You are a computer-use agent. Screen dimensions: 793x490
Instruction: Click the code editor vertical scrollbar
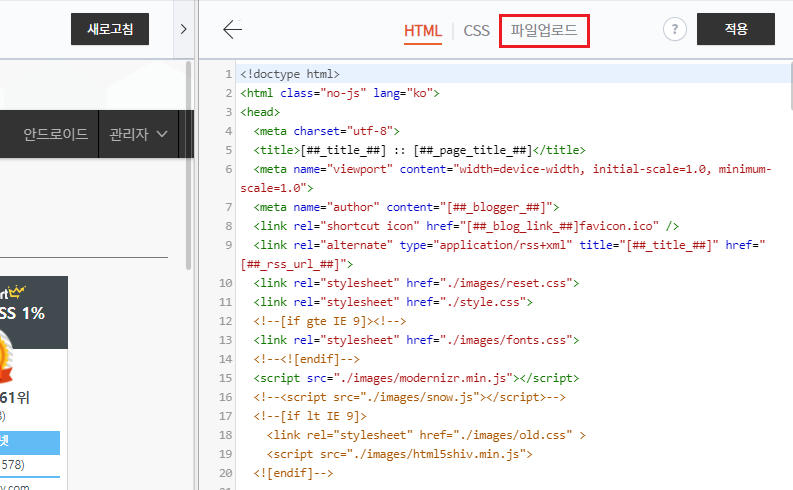click(790, 85)
